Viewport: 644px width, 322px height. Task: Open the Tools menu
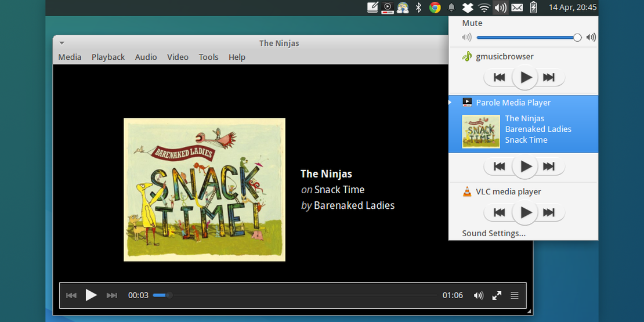click(x=208, y=57)
